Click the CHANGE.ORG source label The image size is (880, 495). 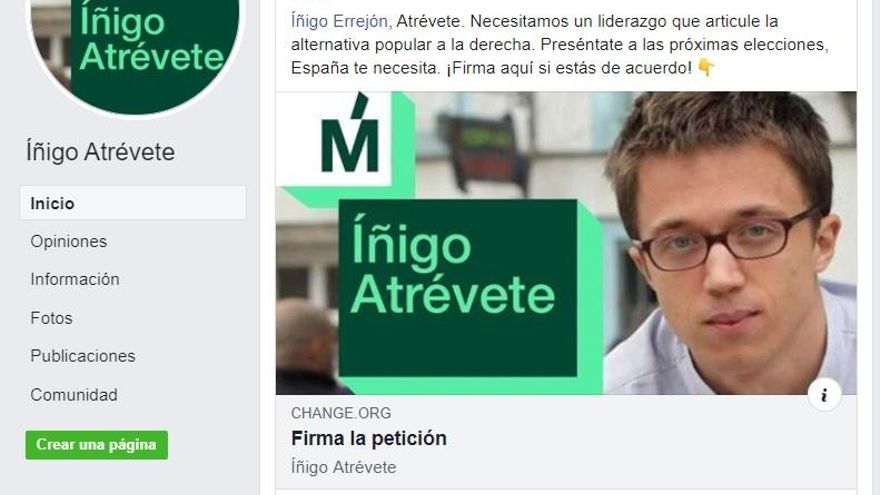pos(341,413)
